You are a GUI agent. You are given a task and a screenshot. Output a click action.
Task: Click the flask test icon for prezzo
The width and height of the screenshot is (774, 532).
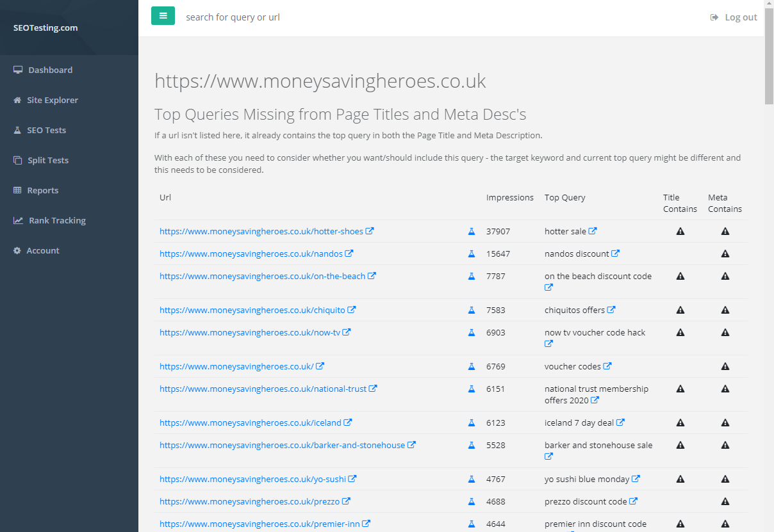click(472, 501)
